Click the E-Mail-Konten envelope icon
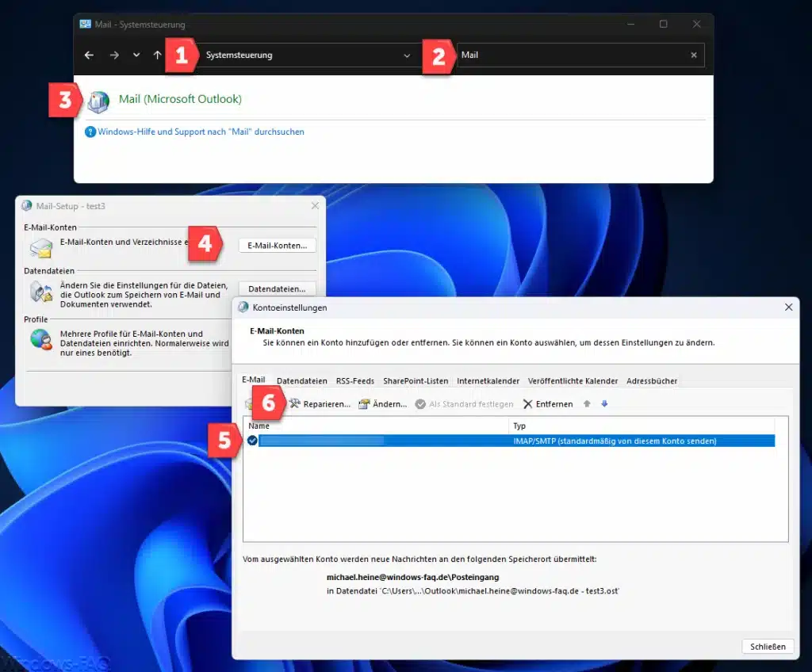 click(41, 248)
